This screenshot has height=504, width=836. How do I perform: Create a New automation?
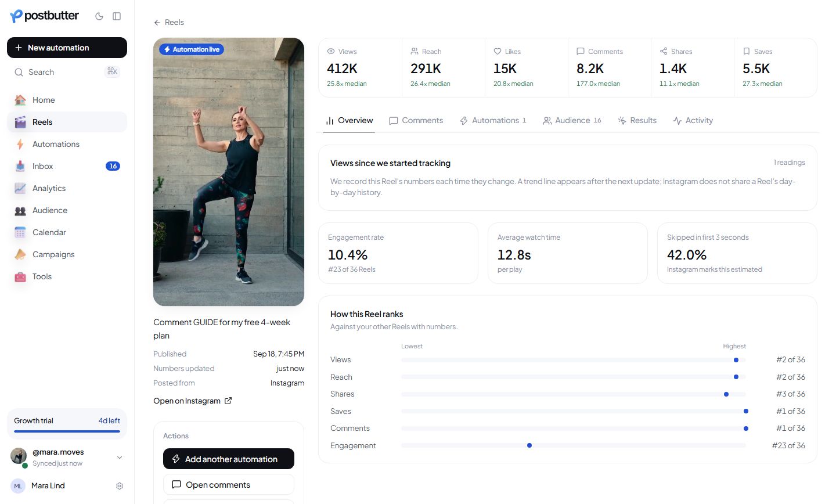[67, 48]
